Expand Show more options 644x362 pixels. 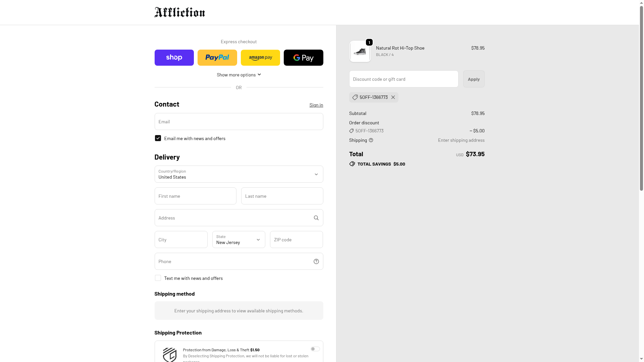[x=238, y=75]
